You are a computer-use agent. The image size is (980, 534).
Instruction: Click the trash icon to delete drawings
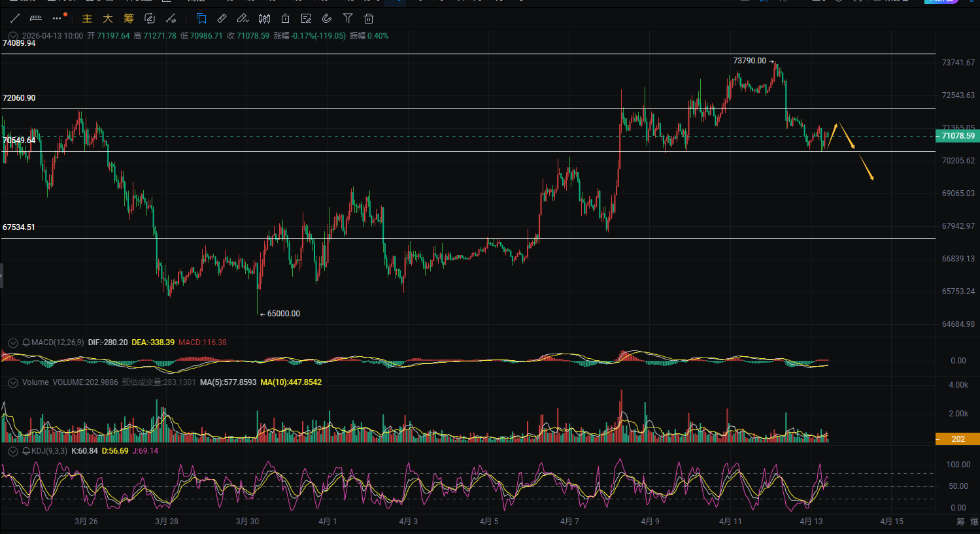coord(369,18)
